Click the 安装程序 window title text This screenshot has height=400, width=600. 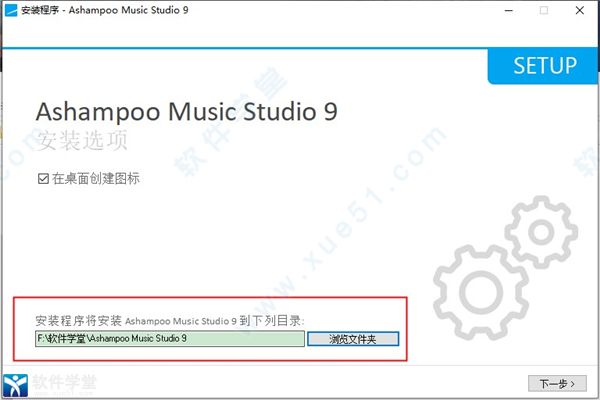coord(40,10)
